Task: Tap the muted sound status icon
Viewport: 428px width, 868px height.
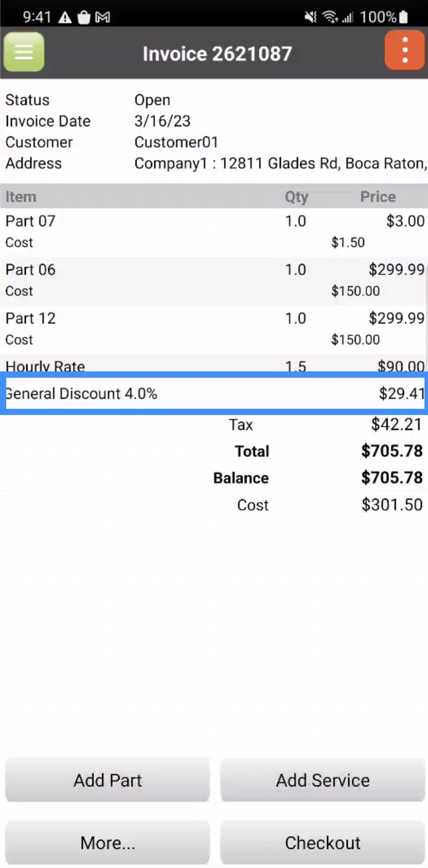Action: pos(310,17)
